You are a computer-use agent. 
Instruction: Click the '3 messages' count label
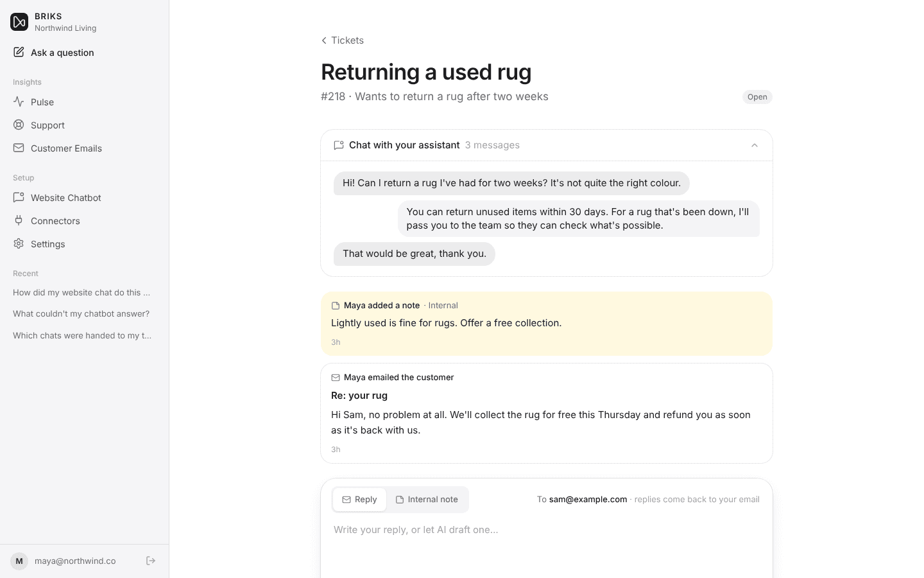(x=492, y=145)
